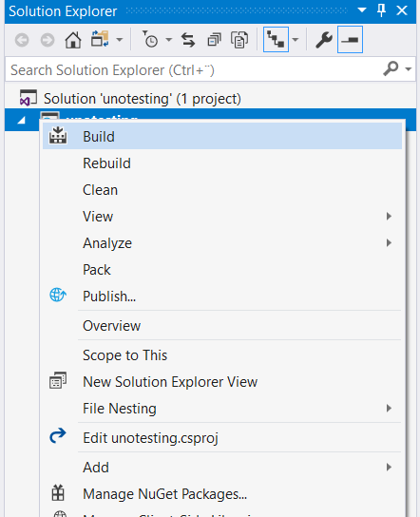The height and width of the screenshot is (517, 420).
Task: Open Properties via wrench icon
Action: 324,40
